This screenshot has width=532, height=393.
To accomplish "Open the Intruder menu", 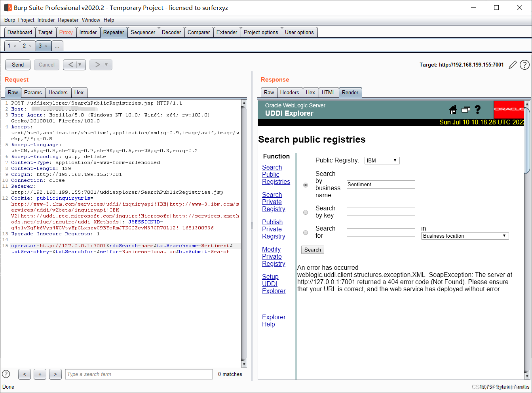I will [46, 20].
